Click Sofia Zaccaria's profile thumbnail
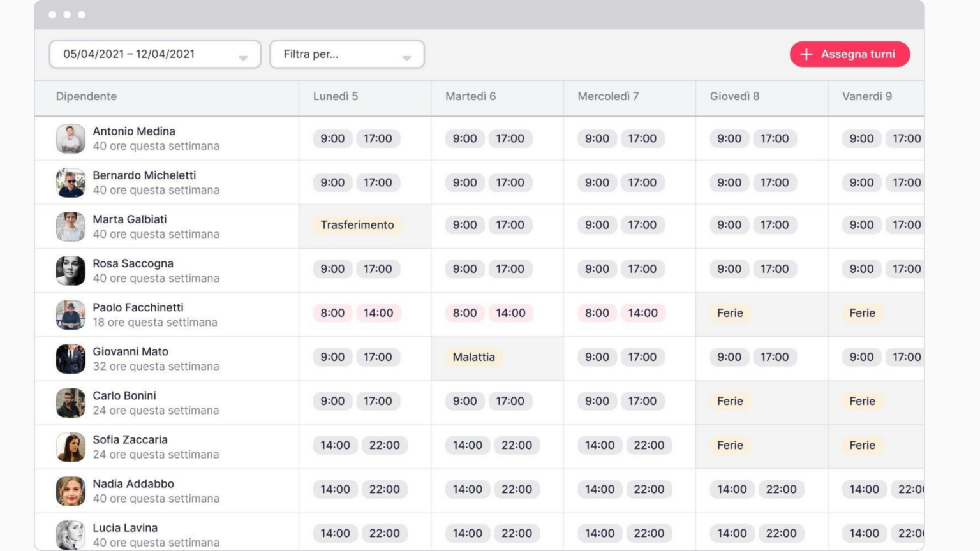This screenshot has width=980, height=551. 71,446
